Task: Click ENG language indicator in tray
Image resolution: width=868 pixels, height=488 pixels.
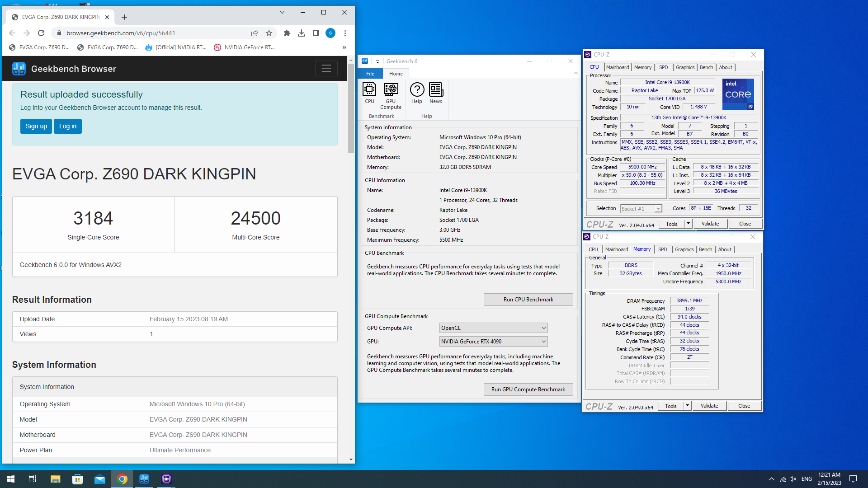Action: tap(807, 479)
